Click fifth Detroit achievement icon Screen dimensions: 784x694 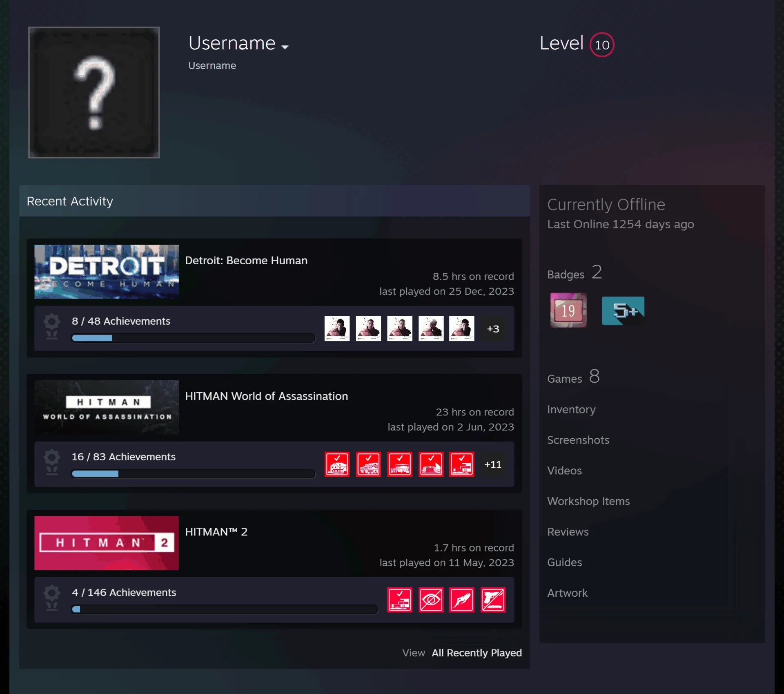(x=462, y=328)
